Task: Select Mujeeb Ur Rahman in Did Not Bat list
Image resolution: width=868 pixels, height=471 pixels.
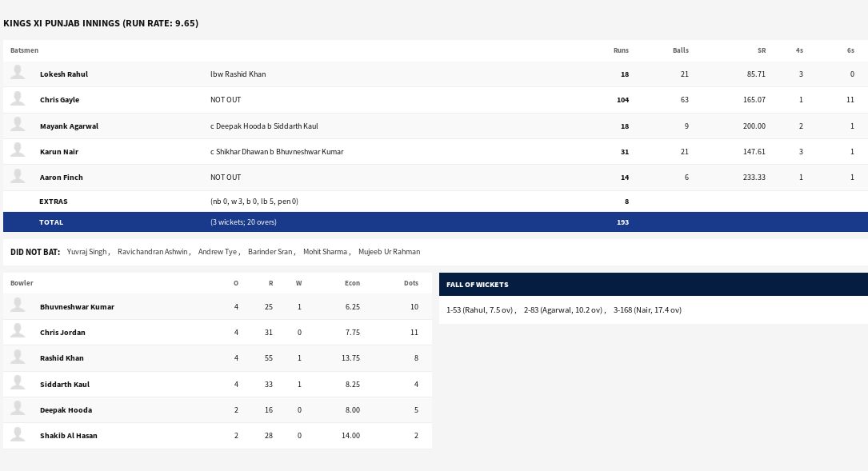Action: pyautogui.click(x=389, y=252)
